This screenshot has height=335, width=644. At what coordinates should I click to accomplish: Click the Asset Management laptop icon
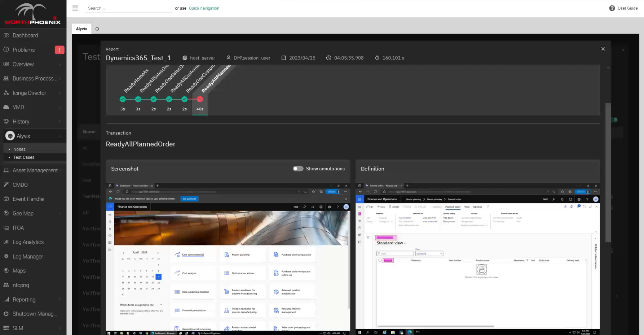(6, 170)
